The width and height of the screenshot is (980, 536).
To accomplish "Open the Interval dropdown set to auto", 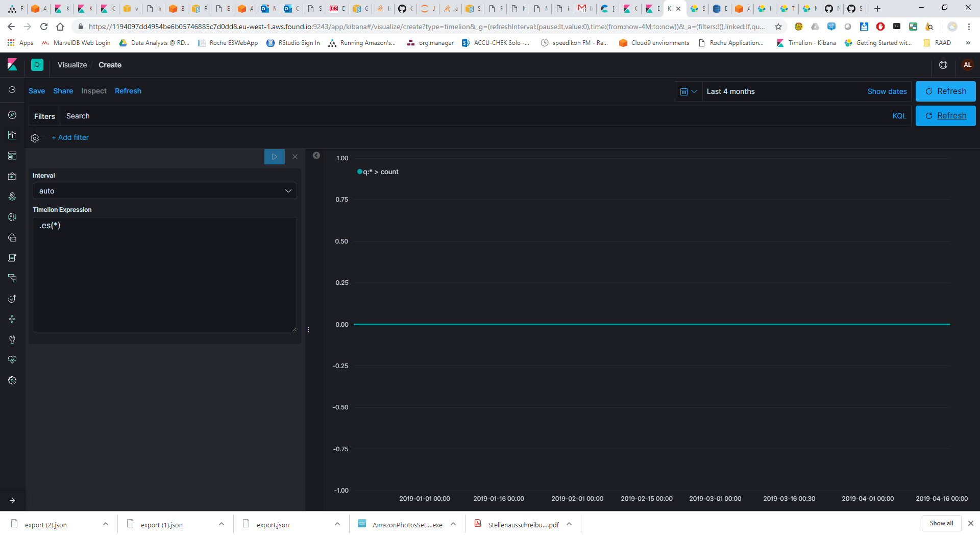I will click(x=164, y=191).
